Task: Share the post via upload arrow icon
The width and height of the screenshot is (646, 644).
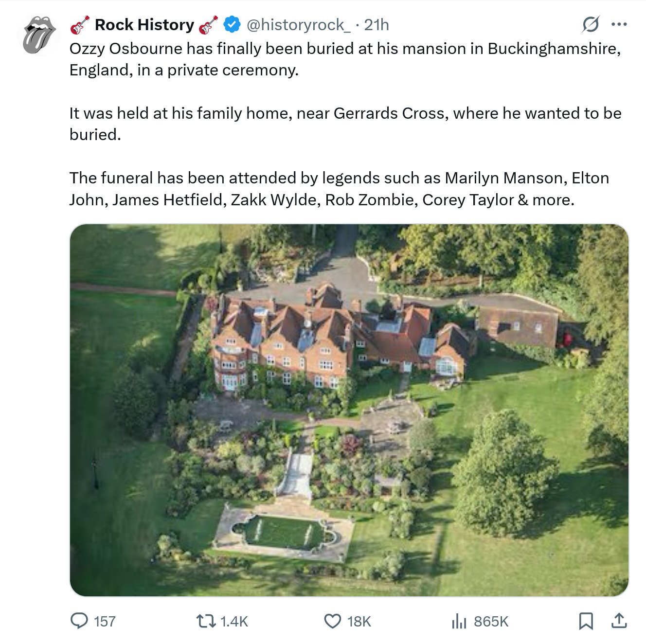Action: [619, 621]
